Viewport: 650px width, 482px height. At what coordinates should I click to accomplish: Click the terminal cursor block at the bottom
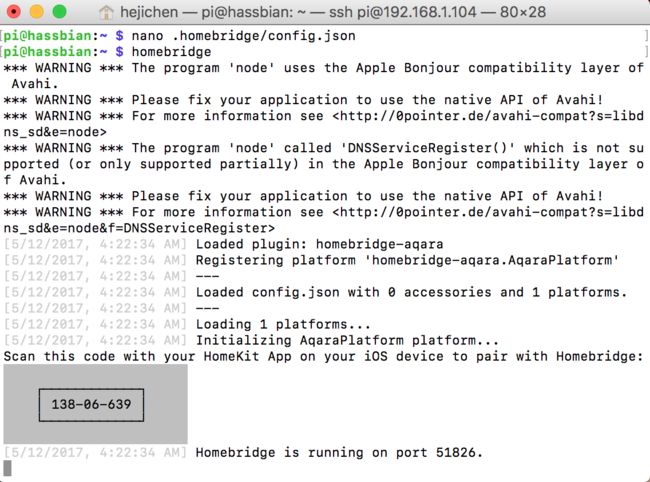[x=7, y=468]
